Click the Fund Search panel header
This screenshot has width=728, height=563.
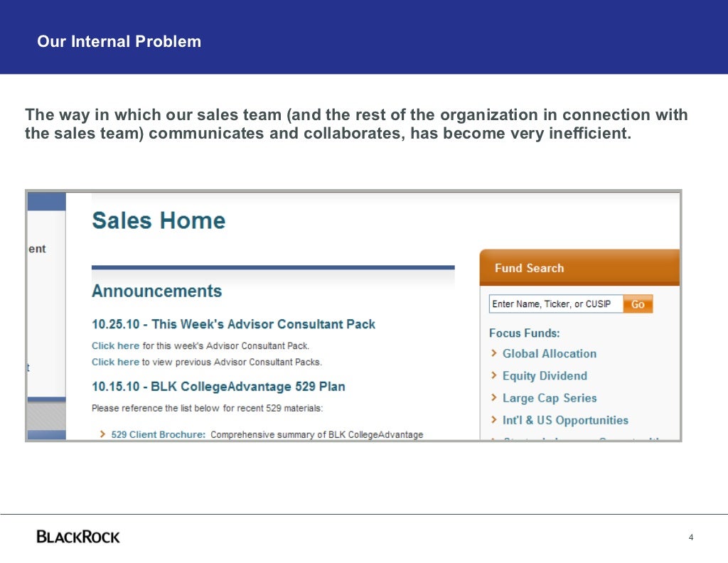(x=529, y=268)
